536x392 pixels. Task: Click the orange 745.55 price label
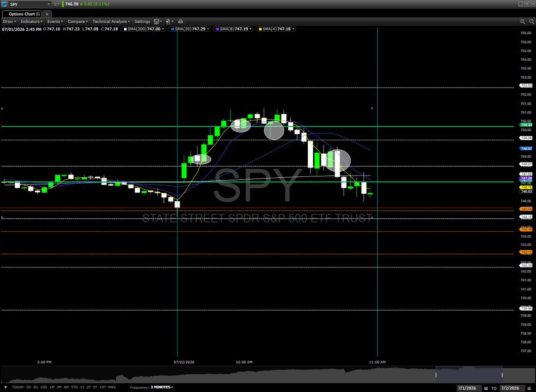click(x=526, y=209)
